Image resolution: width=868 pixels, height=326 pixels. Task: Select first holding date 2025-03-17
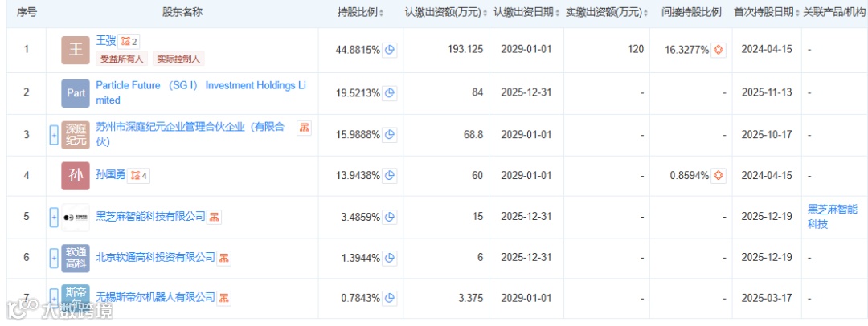click(x=767, y=299)
